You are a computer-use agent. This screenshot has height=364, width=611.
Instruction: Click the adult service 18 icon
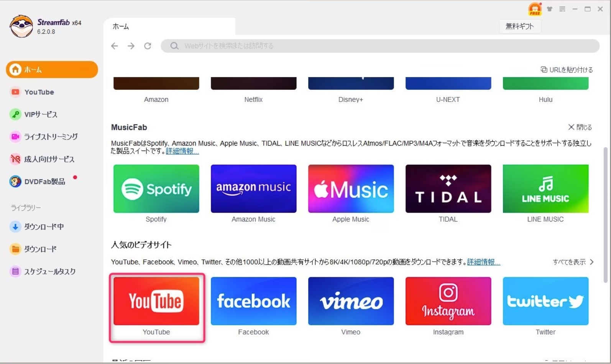[15, 159]
